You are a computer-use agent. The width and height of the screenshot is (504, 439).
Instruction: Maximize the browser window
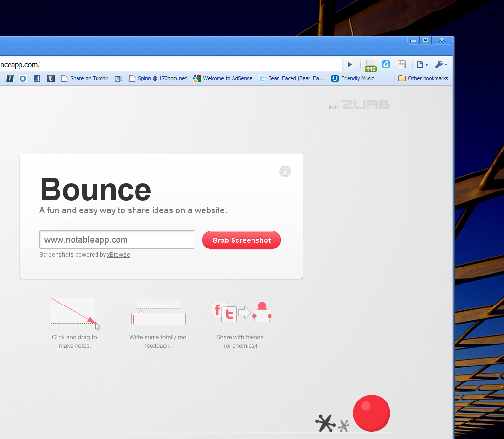pyautogui.click(x=425, y=40)
